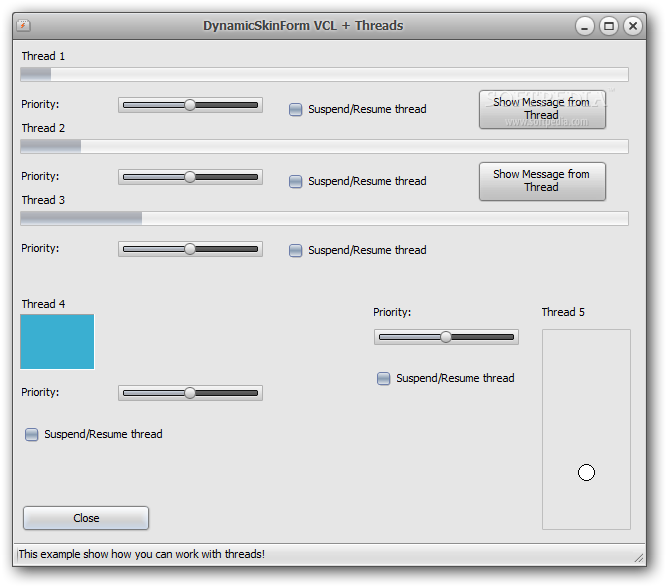Click Thread 1 priority slider thumb
The width and height of the screenshot is (667, 587).
pos(190,105)
